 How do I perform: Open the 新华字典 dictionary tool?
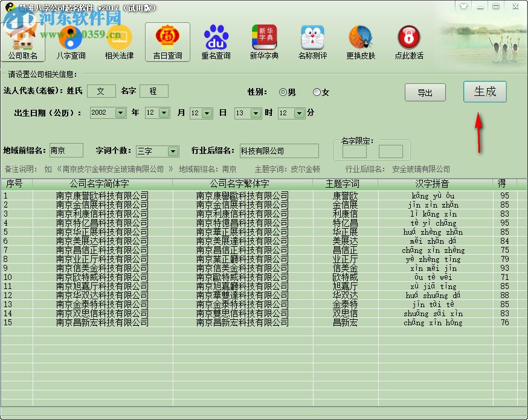coord(264,41)
